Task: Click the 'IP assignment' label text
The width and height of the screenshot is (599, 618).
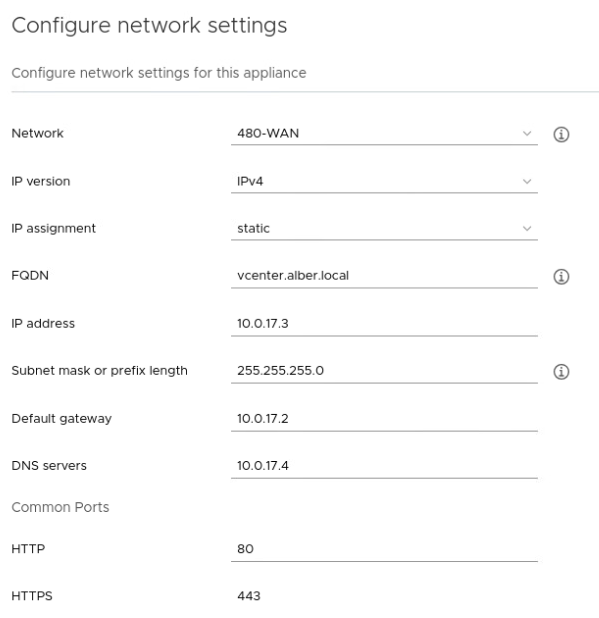Action: 54,229
